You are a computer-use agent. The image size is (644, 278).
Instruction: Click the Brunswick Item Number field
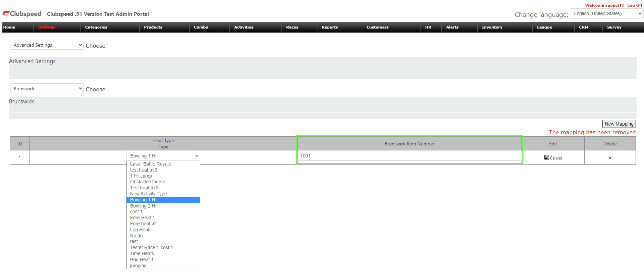(411, 156)
